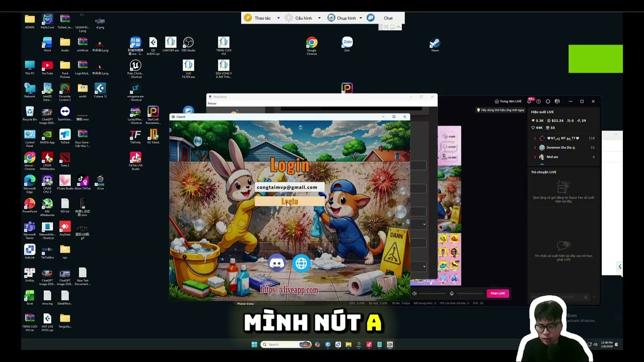Open the OBS Studio desktop shortcut
This screenshot has width=644, height=362.
coord(188,44)
